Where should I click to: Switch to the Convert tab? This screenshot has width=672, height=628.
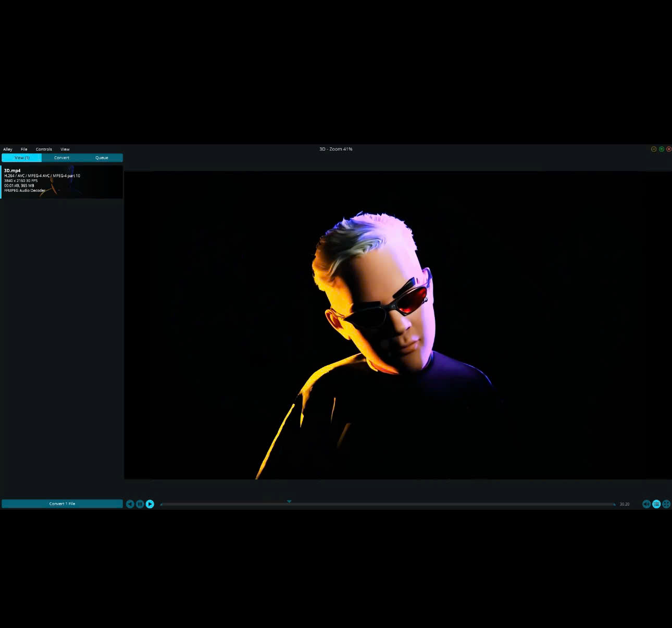tap(61, 157)
